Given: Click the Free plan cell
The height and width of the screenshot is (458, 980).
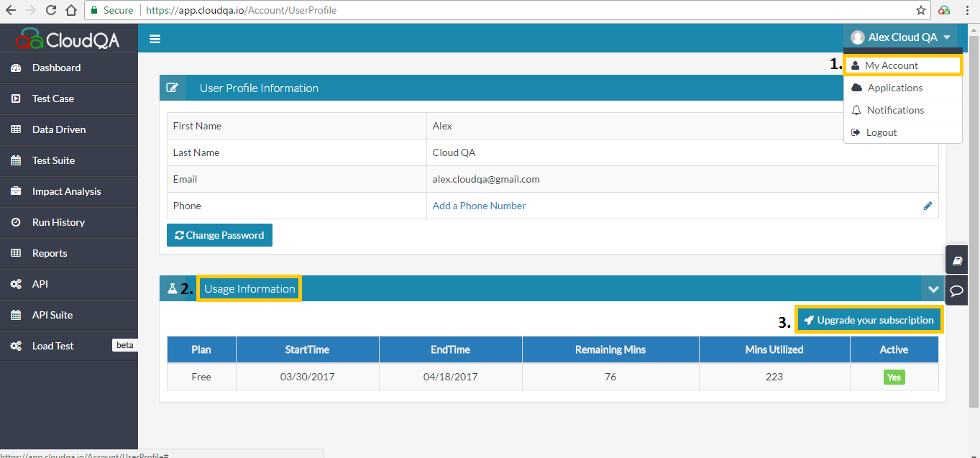Looking at the screenshot, I should [201, 377].
